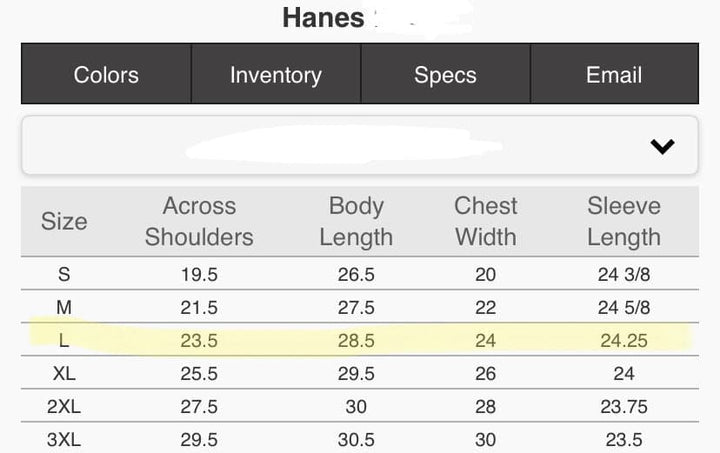Expand dropdown with chevron arrow
This screenshot has height=453, width=720.
pos(662,146)
